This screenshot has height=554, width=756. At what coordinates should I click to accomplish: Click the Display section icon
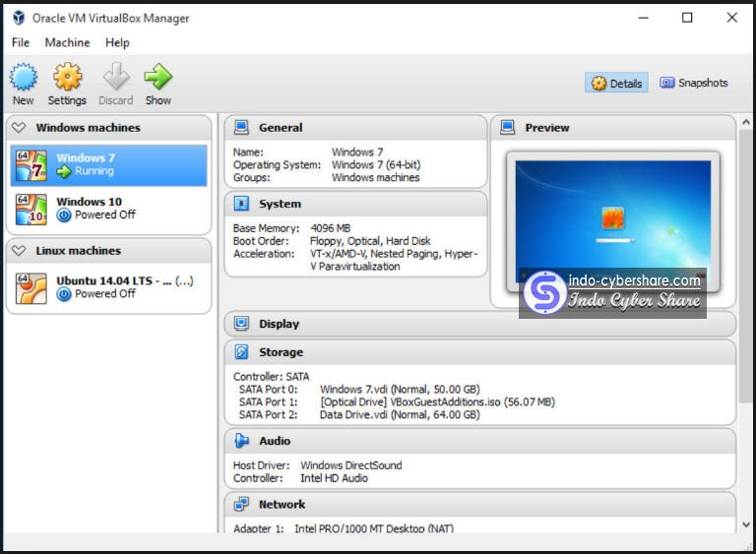pos(241,324)
